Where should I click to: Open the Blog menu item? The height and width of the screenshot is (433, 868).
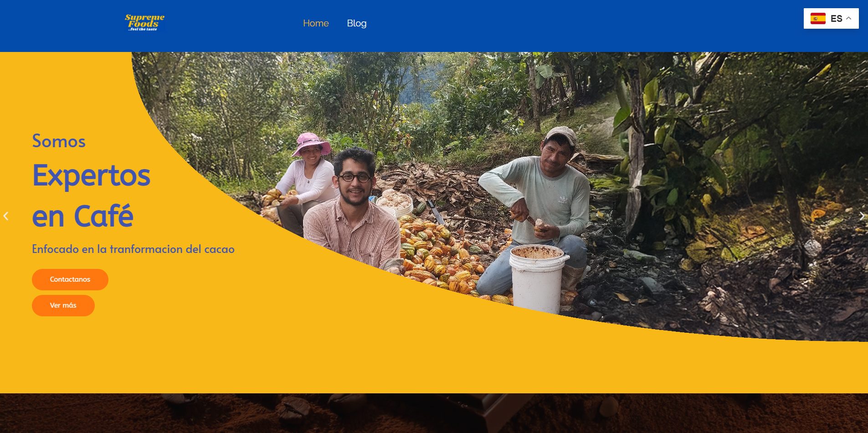click(357, 23)
